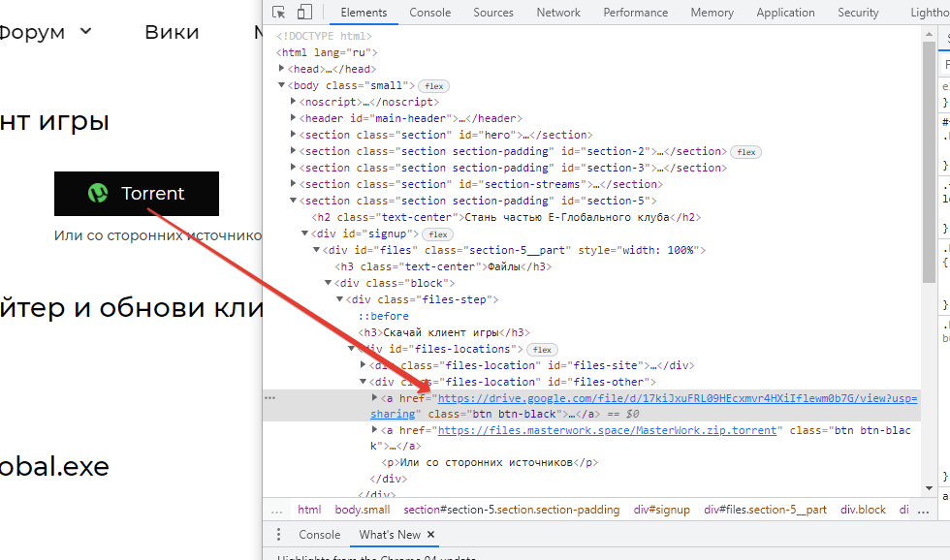Expand the noscript element node
The width and height of the screenshot is (950, 560).
[293, 101]
